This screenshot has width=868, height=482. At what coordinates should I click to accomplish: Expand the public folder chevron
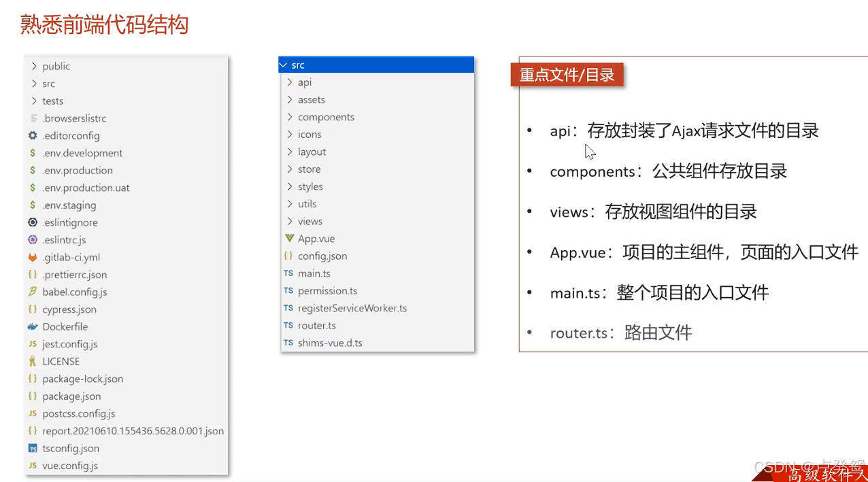(34, 66)
